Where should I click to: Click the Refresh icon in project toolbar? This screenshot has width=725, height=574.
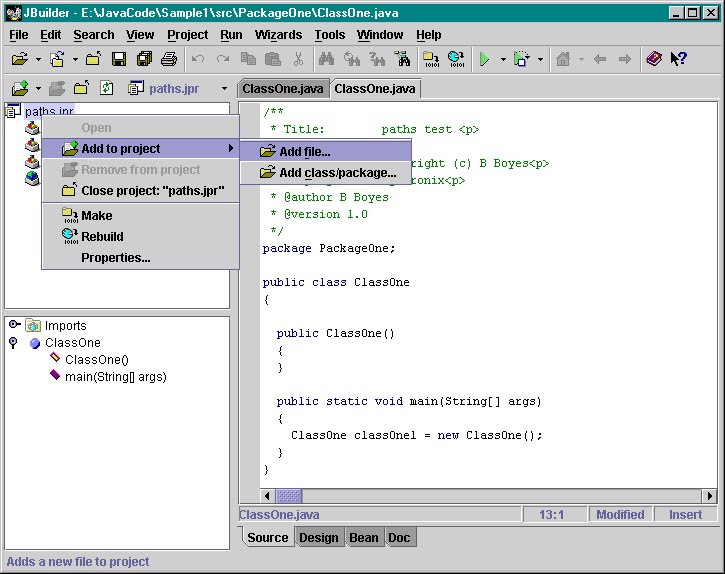(106, 89)
